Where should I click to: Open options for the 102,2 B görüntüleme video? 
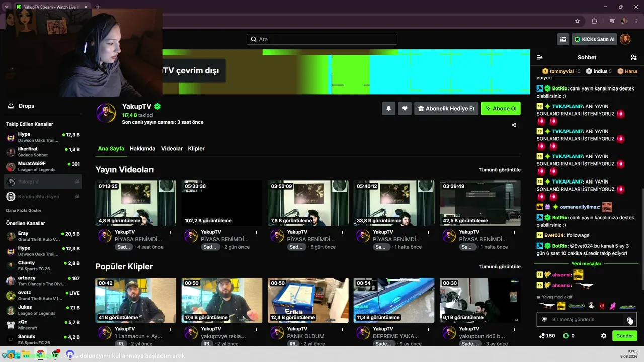pyautogui.click(x=256, y=232)
